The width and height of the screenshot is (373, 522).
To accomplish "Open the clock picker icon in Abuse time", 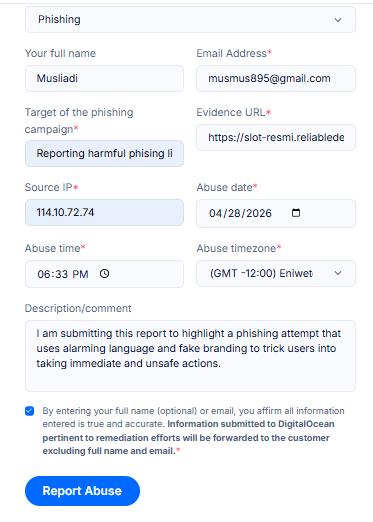I will [104, 274].
